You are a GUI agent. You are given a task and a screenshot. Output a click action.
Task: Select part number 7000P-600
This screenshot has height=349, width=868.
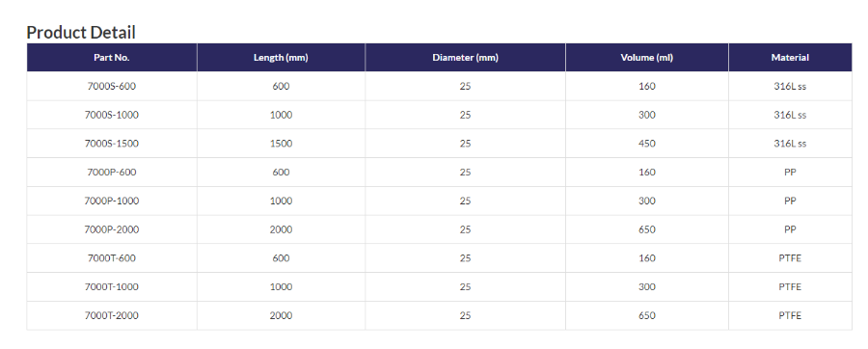pos(112,172)
